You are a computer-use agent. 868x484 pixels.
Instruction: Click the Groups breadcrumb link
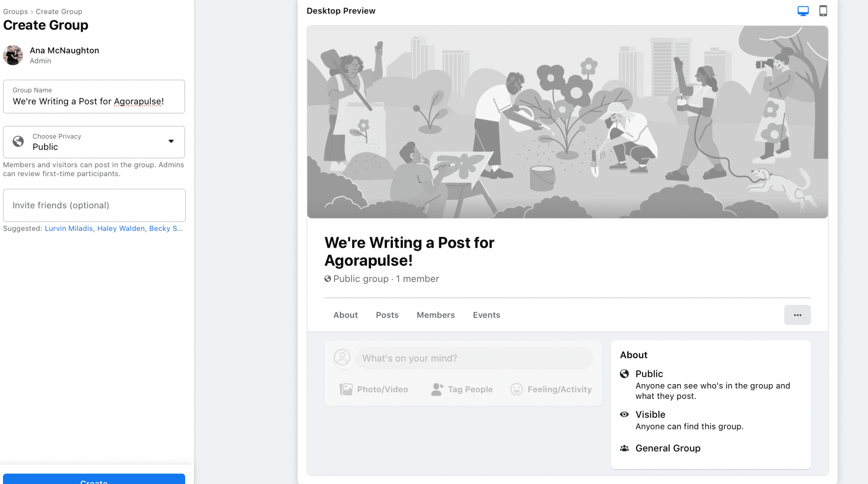15,12
